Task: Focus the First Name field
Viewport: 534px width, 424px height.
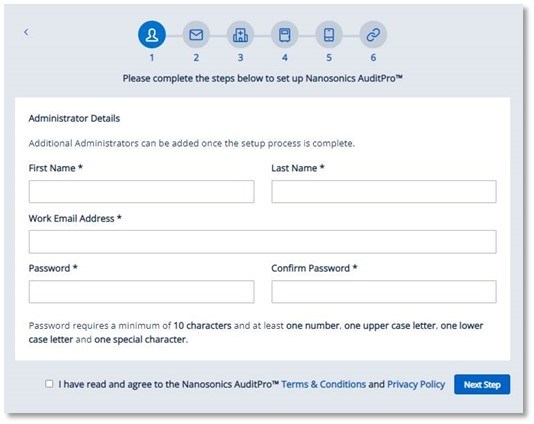Action: click(141, 191)
